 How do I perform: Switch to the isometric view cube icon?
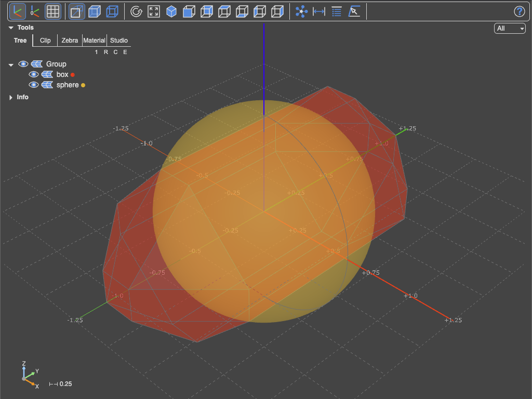(171, 11)
